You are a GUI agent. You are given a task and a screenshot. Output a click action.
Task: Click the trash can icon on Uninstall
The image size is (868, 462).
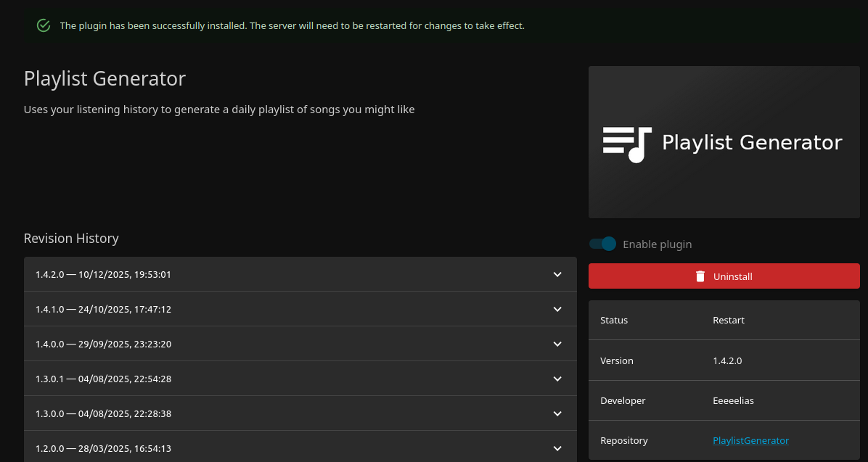tap(700, 276)
